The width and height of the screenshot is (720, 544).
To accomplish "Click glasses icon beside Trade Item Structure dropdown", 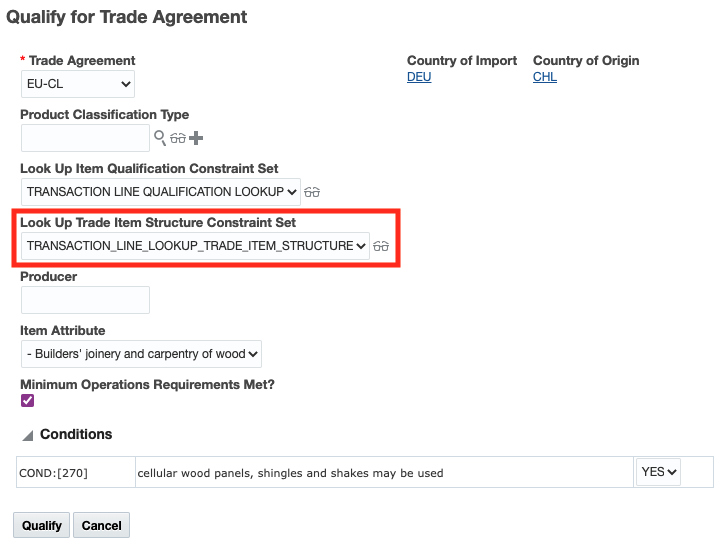I will click(381, 246).
